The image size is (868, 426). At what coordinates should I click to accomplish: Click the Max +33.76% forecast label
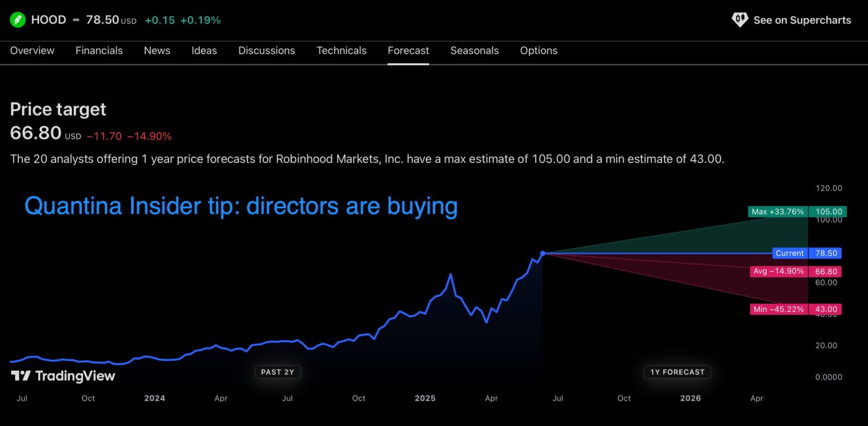778,211
